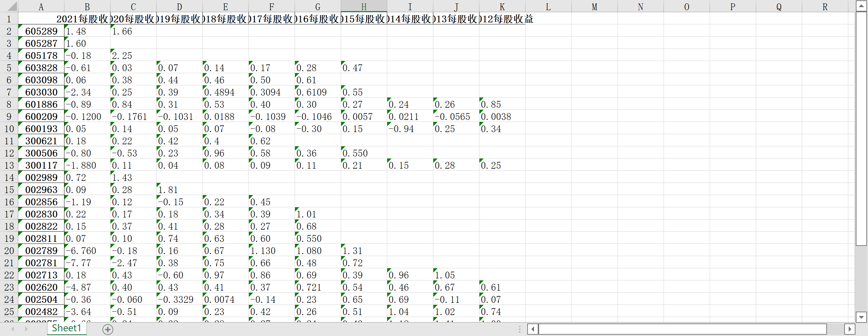The width and height of the screenshot is (868, 336).
Task: Click the vertical scrollbar up arrow
Action: pyautogui.click(x=861, y=6)
